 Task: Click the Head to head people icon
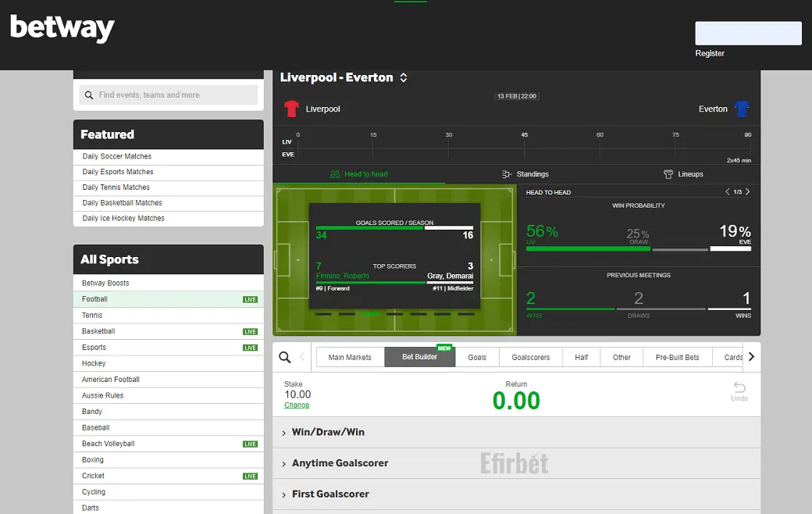click(335, 174)
